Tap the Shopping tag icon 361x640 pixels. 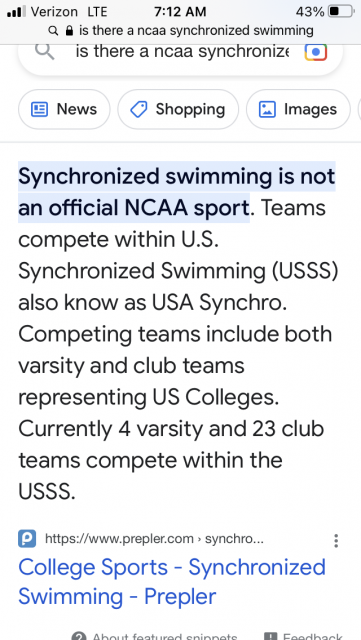pos(138,110)
